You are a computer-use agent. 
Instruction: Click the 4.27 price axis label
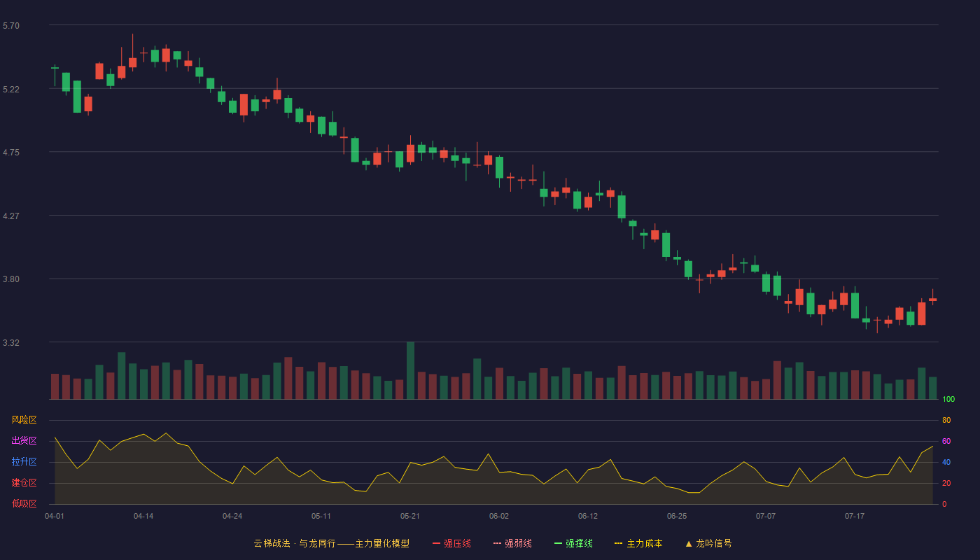point(11,216)
